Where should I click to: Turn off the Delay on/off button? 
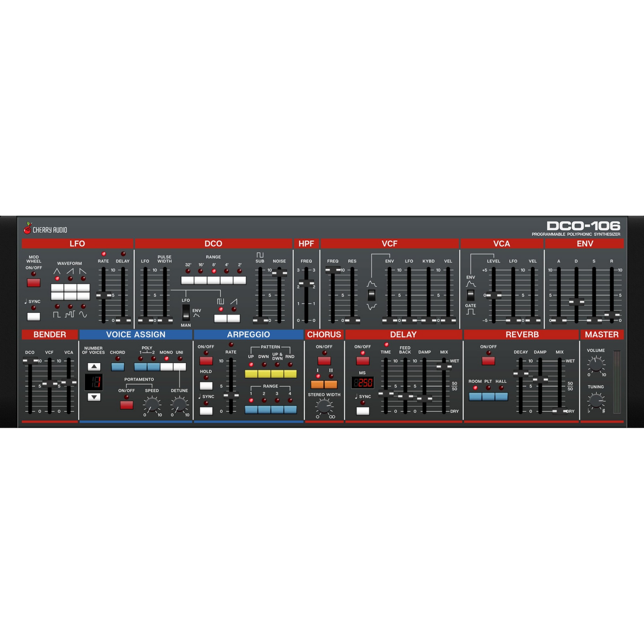(362, 361)
